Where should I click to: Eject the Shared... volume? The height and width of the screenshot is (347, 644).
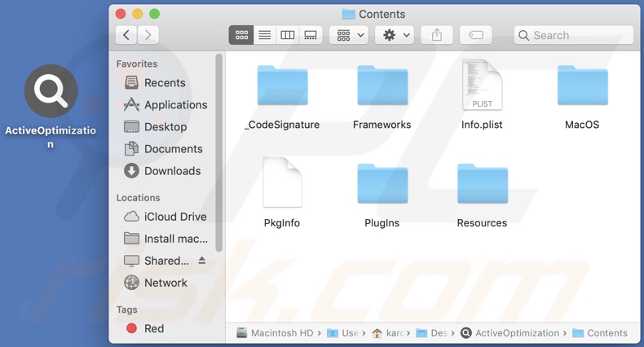point(201,261)
